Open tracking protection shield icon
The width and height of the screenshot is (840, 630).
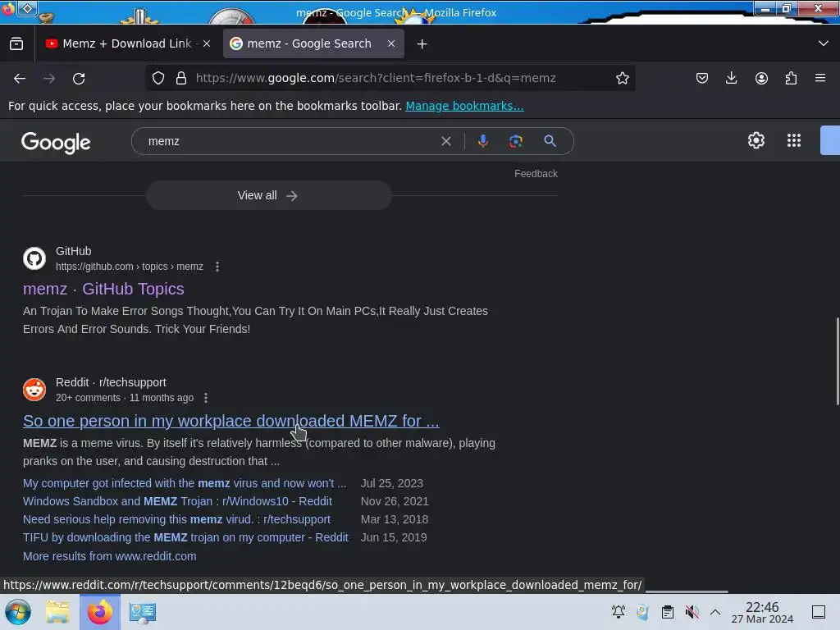coord(158,78)
